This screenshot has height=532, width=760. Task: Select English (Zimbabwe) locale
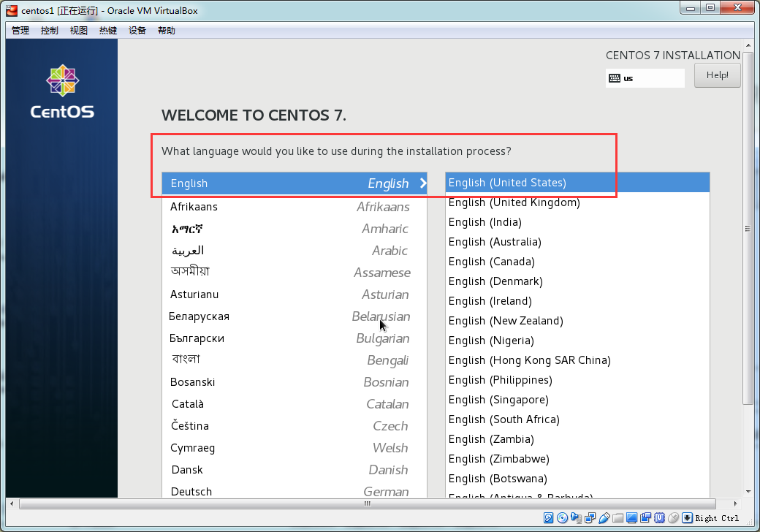[577, 459]
